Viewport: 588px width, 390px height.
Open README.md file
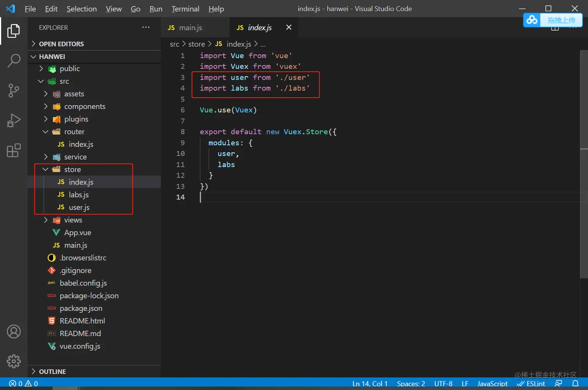coord(94,334)
